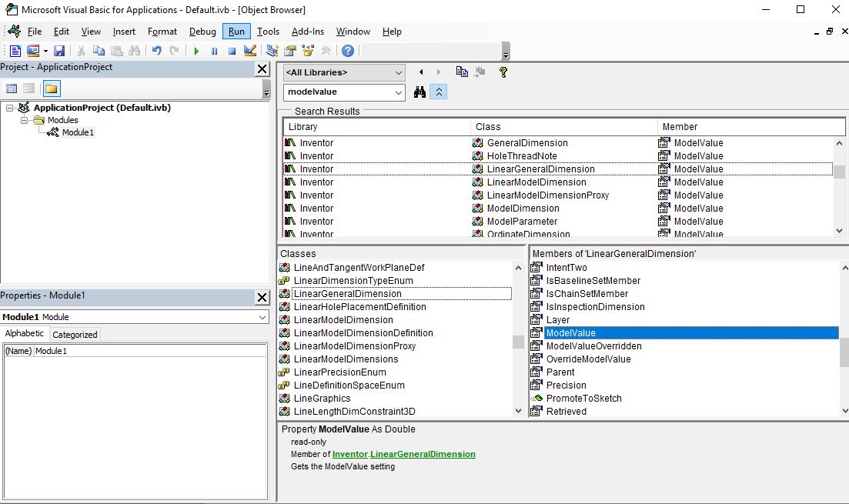Screen dimensions: 849x504
Task: Sort results by Class column header
Action: point(563,127)
